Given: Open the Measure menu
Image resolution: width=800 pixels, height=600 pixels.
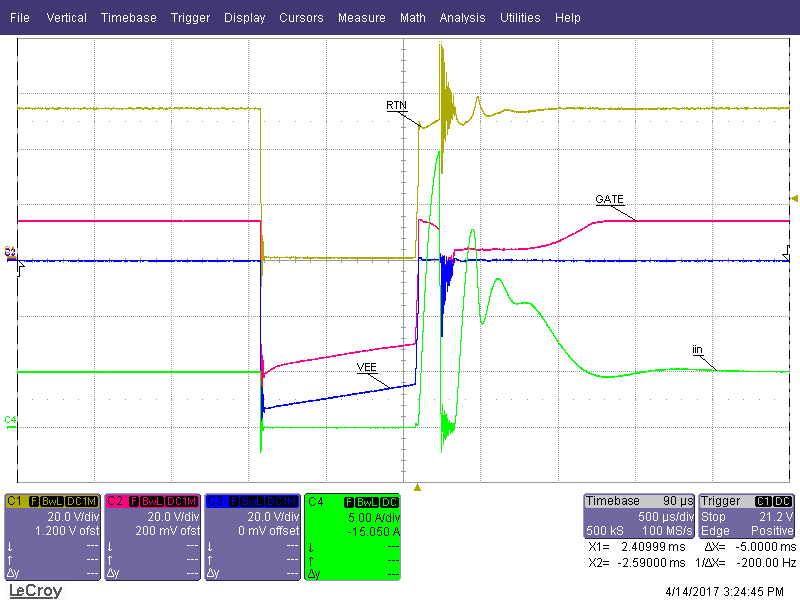Looking at the screenshot, I should pos(361,18).
